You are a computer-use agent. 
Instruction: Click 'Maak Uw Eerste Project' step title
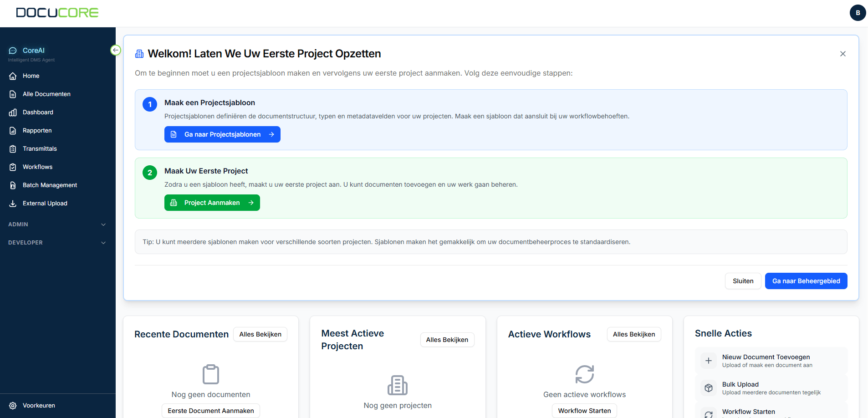coord(206,171)
